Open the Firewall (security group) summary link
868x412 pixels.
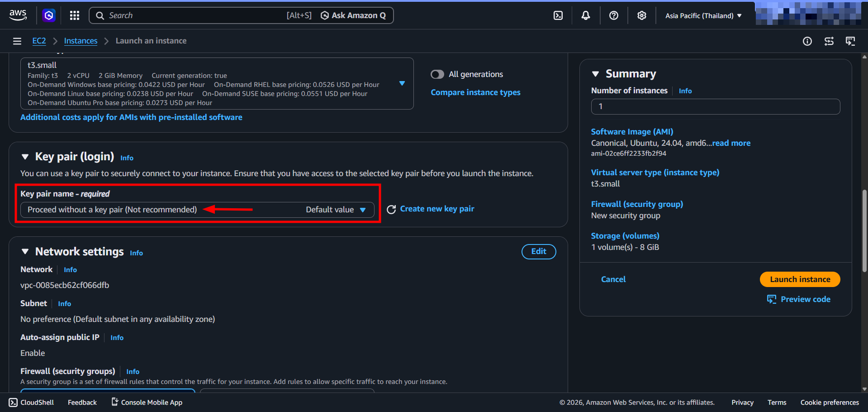click(637, 204)
